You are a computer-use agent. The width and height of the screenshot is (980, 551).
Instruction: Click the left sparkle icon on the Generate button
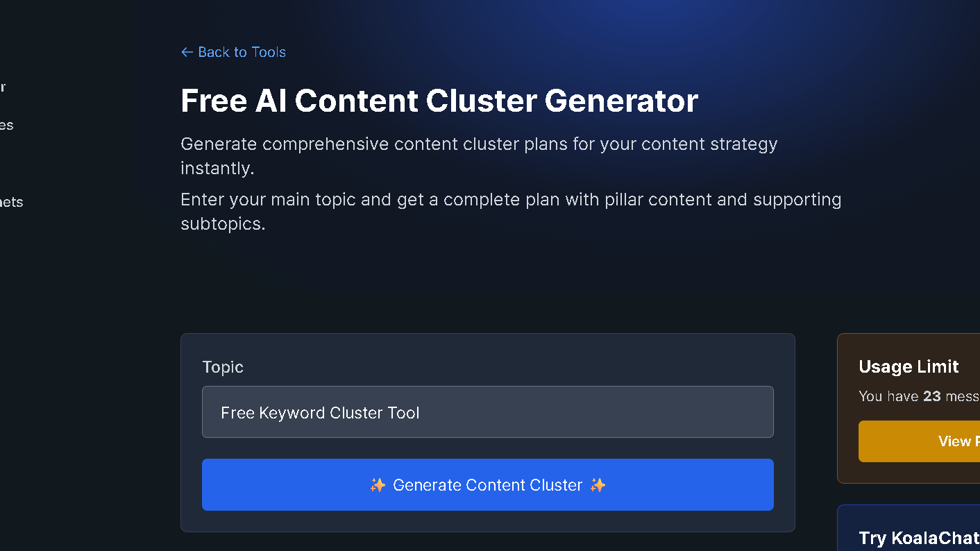click(x=378, y=484)
